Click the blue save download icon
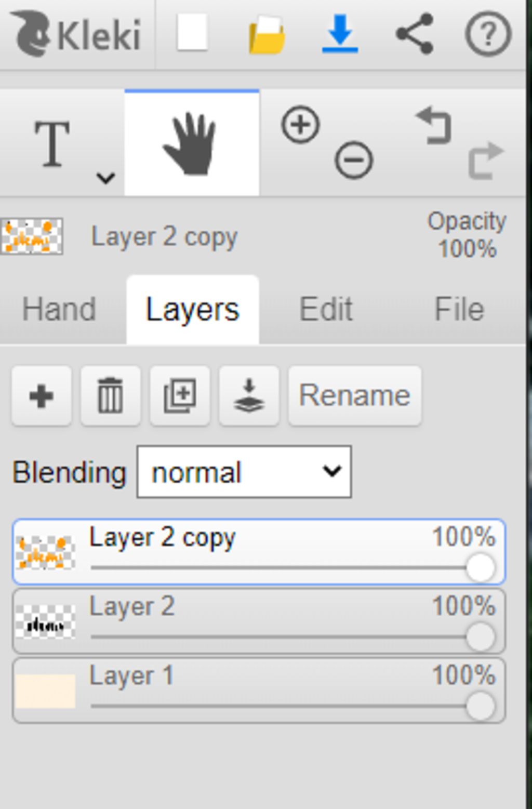This screenshot has height=809, width=532. [340, 34]
